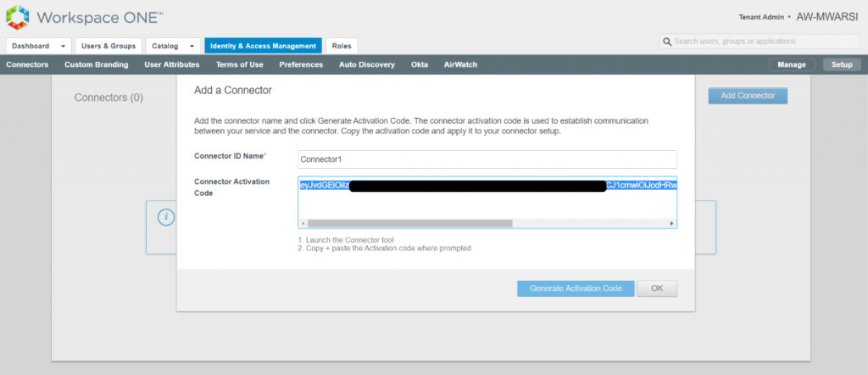868x375 pixels.
Task: Click the Add a Connector dialog title
Action: point(233,90)
